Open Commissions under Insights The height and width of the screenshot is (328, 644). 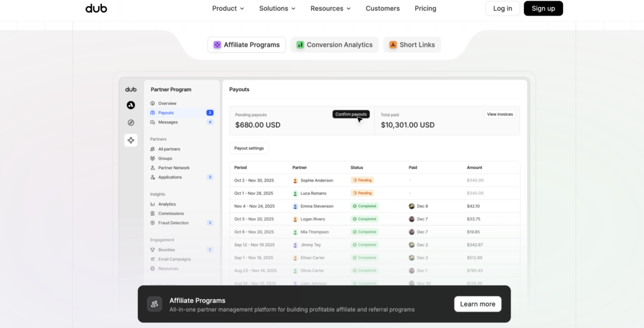(182, 214)
